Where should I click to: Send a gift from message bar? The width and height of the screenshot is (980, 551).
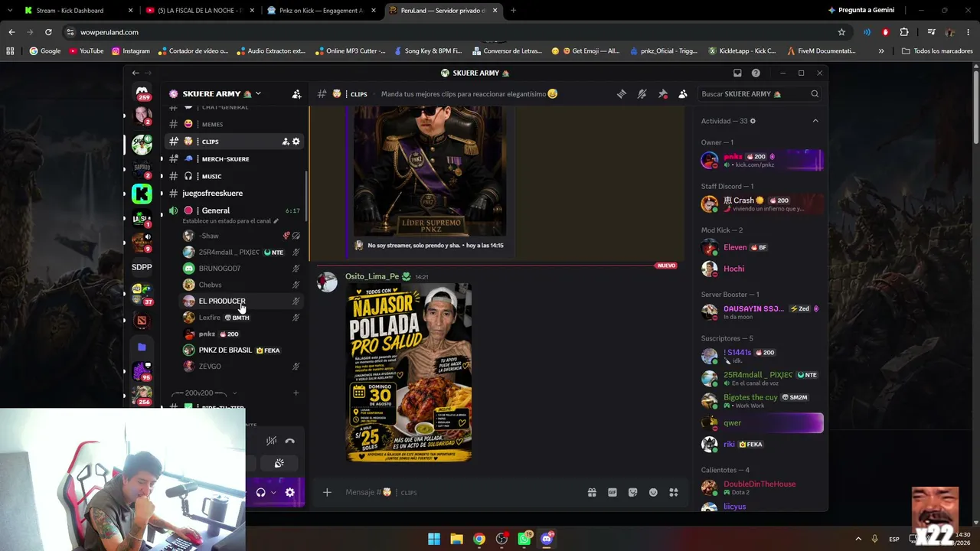pyautogui.click(x=592, y=492)
